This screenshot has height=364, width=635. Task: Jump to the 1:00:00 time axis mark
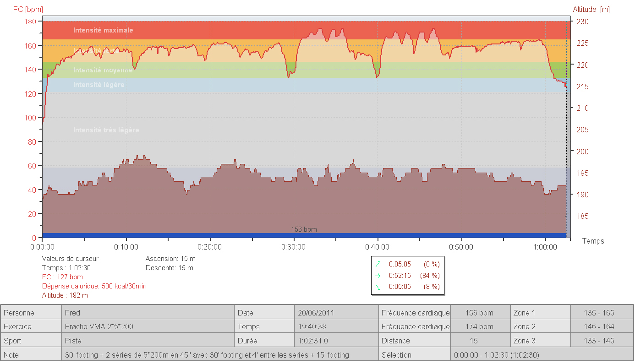pyautogui.click(x=545, y=247)
